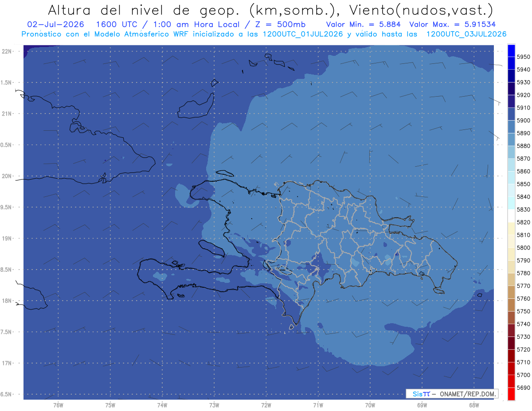
Task: Click the '70W' longitude axis label
Action: coord(370,405)
